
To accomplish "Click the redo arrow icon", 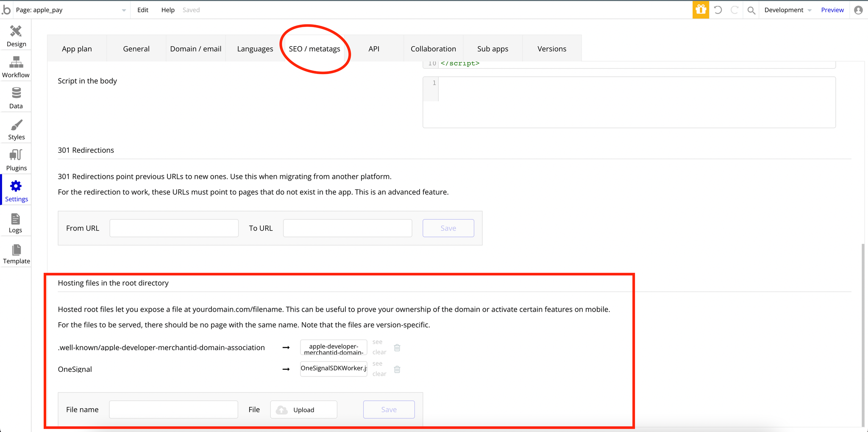I will [x=734, y=10].
